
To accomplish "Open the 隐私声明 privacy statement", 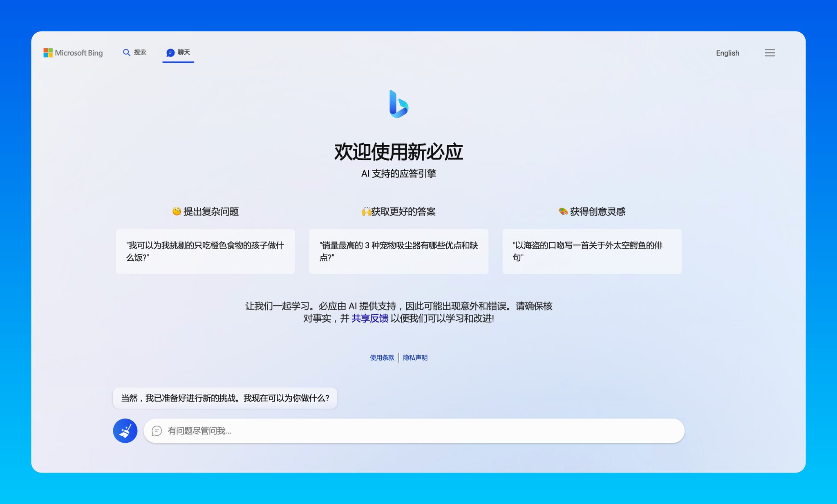I will point(415,357).
